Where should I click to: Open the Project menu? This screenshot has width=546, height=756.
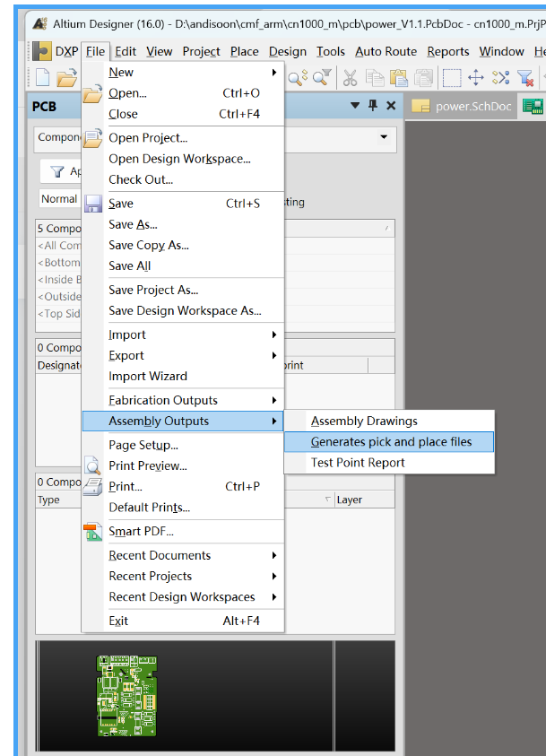point(201,51)
